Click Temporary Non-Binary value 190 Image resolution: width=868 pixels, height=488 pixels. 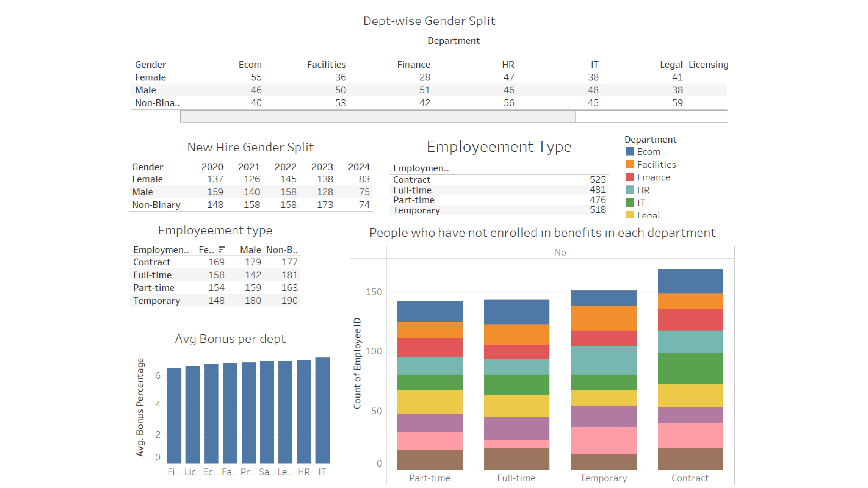(289, 300)
